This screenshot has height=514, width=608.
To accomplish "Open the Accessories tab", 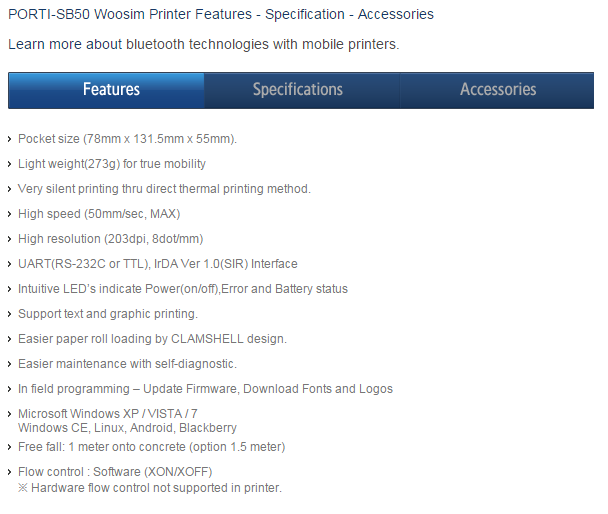I will 497,90.
